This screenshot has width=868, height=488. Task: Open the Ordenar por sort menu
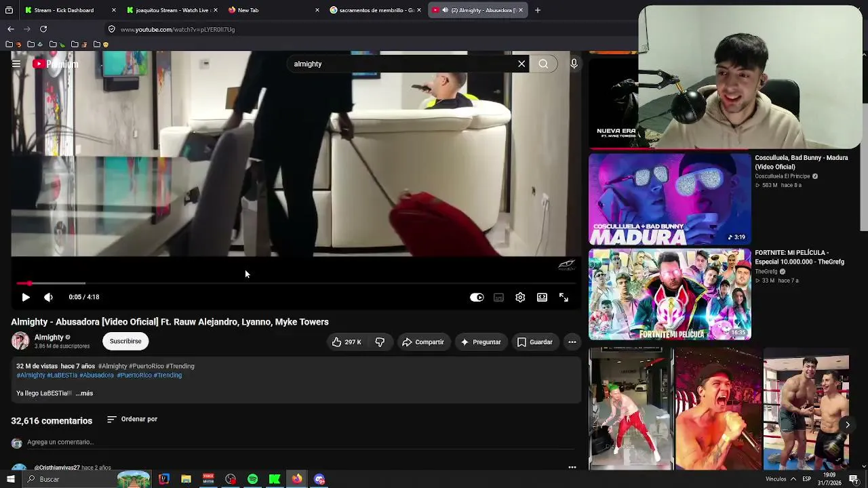[132, 419]
